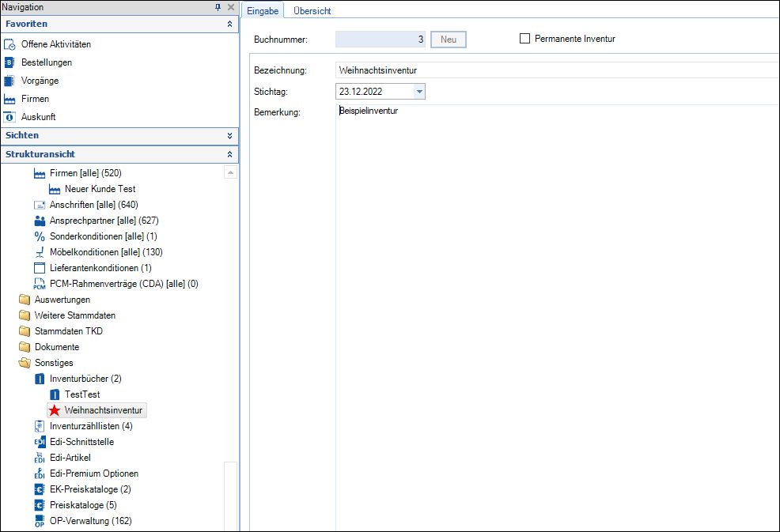Click the Vorgänge notebook icon
Screen dimensions: 780x532
tap(9, 81)
